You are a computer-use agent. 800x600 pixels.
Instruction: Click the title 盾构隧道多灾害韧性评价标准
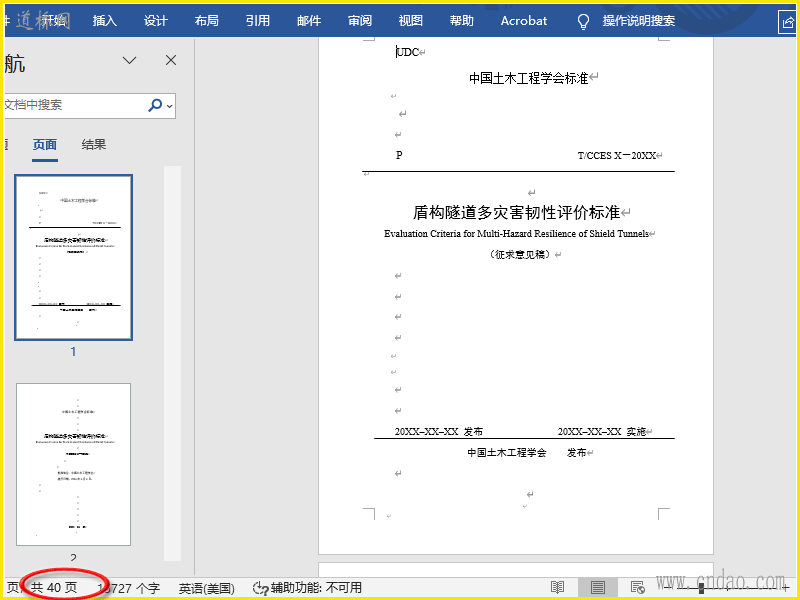click(x=516, y=212)
